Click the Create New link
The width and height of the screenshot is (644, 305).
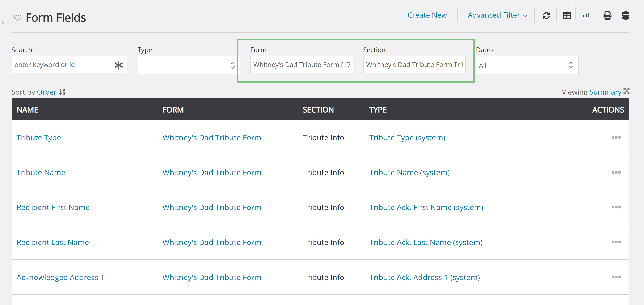(427, 15)
